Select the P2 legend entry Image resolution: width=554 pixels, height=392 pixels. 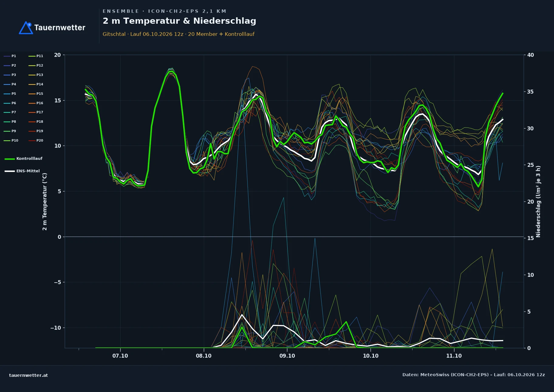(10, 65)
